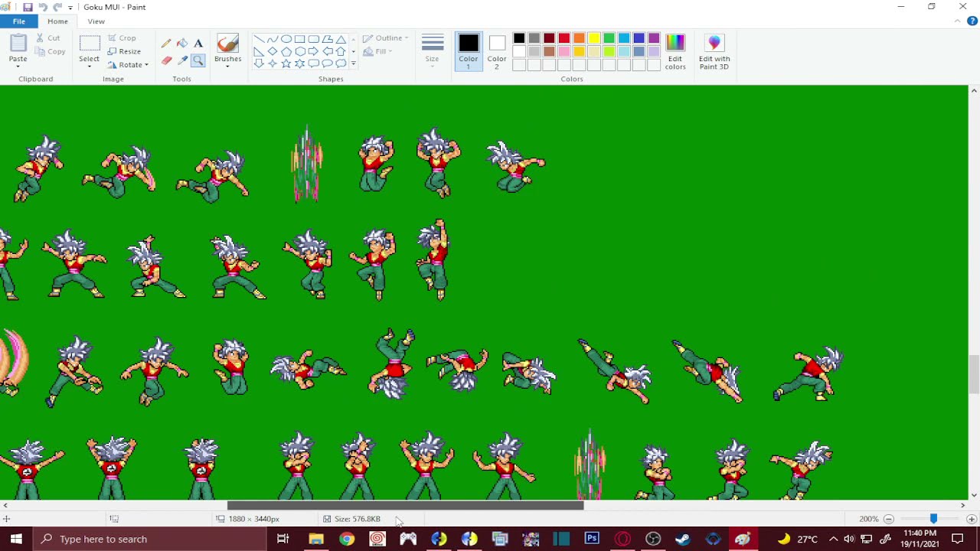
Task: Click the vertical scrollbar thumb
Action: coord(974,373)
